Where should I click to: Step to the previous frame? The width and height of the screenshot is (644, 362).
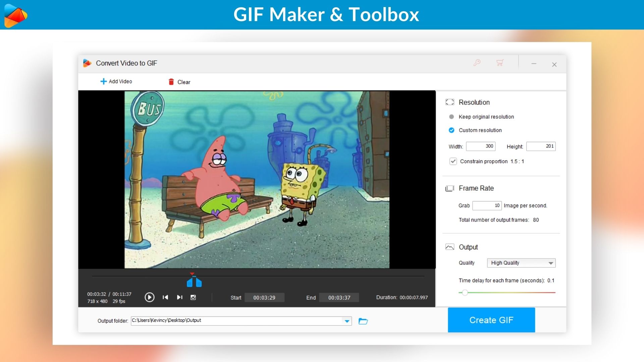click(165, 297)
